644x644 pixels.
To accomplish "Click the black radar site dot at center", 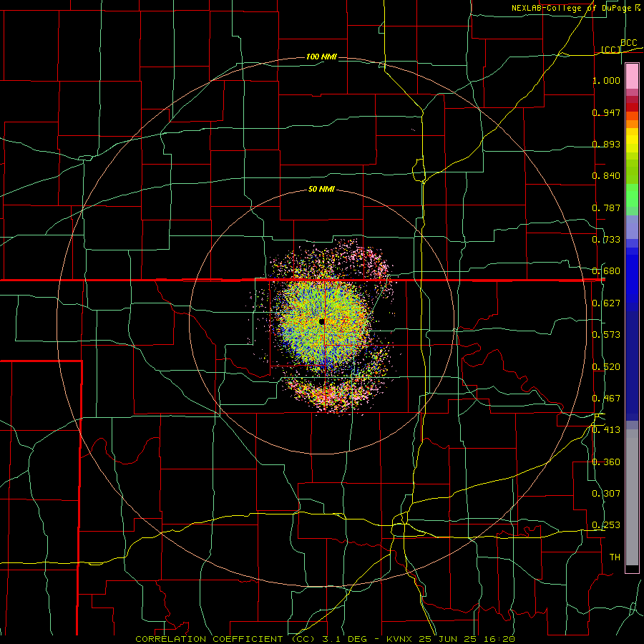I will pyautogui.click(x=321, y=321).
